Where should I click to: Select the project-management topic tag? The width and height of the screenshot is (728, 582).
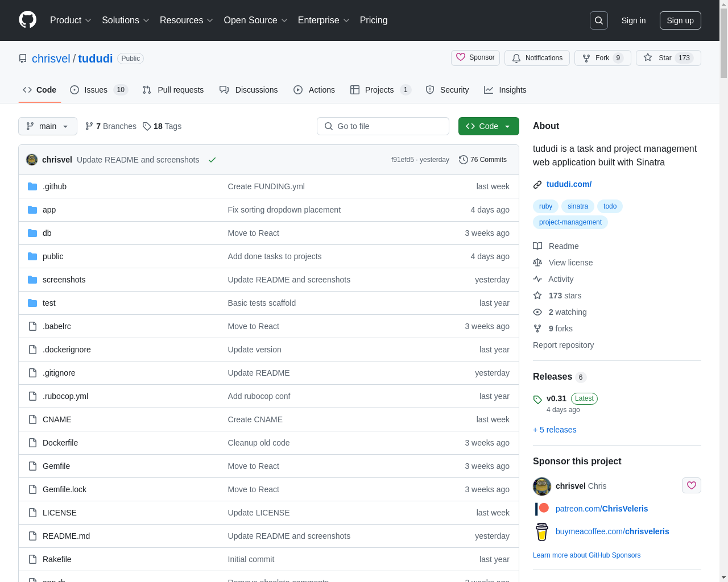570,222
